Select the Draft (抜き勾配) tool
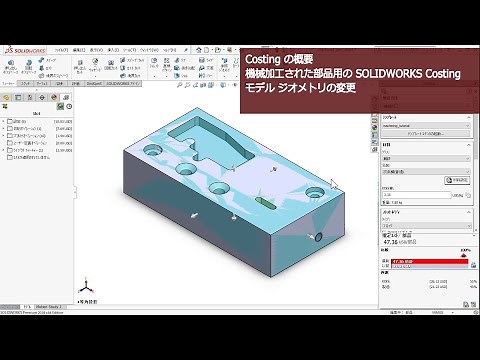The height and width of the screenshot is (360, 480). 185,68
